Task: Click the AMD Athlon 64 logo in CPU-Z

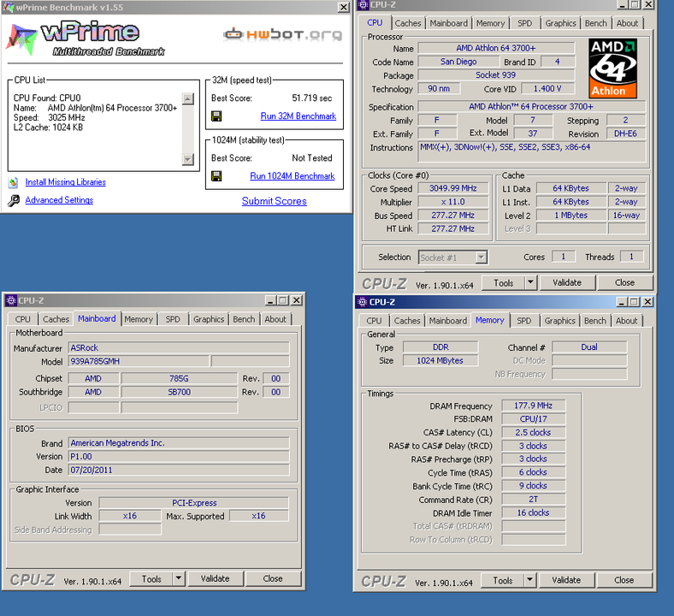Action: (612, 68)
